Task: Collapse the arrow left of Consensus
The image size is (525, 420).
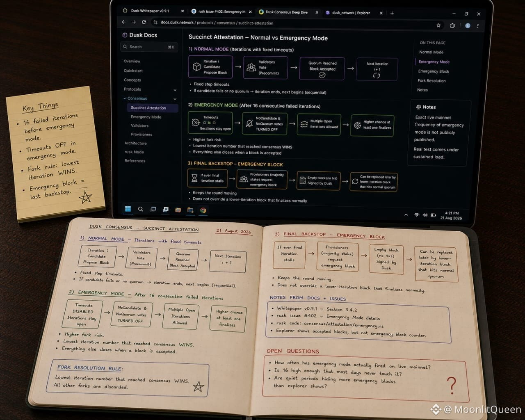Action: coord(125,98)
